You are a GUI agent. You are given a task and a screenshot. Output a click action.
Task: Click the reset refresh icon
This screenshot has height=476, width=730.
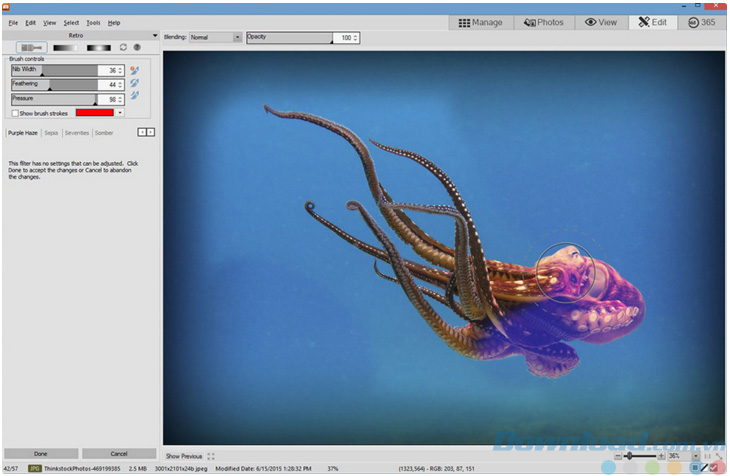[x=123, y=47]
